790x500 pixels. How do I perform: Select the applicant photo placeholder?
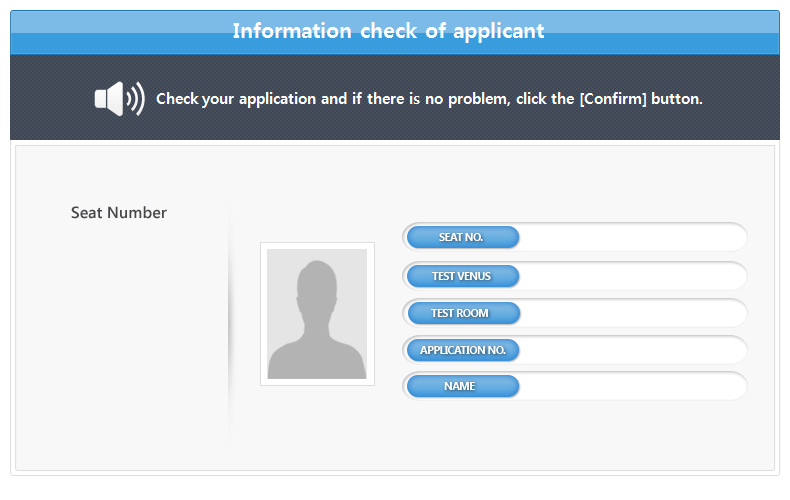[x=317, y=314]
